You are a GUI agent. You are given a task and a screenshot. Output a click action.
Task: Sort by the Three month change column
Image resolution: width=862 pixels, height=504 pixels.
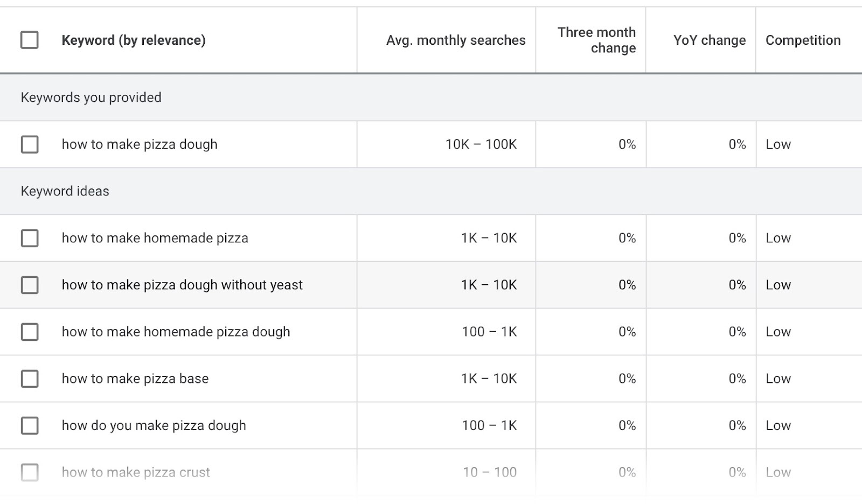[x=597, y=40]
